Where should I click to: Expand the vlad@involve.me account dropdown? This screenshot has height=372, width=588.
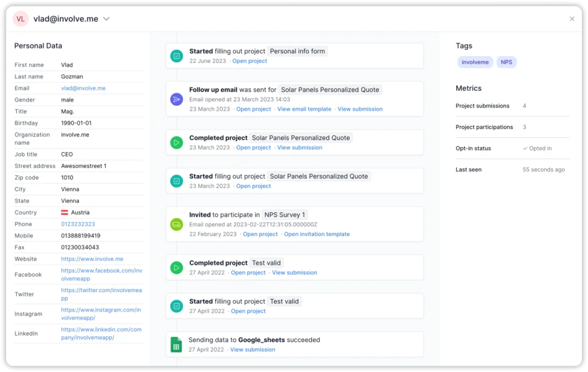[x=106, y=18]
